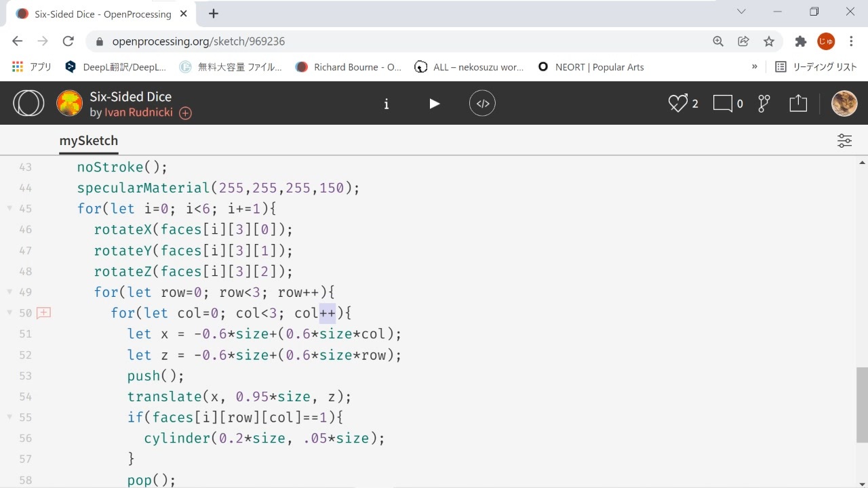Open the comments panel
Image resolution: width=868 pixels, height=488 pixels.
(x=721, y=103)
